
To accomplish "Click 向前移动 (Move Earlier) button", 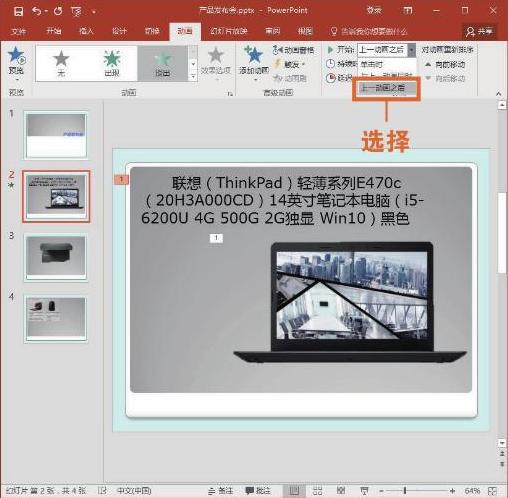I will [445, 64].
